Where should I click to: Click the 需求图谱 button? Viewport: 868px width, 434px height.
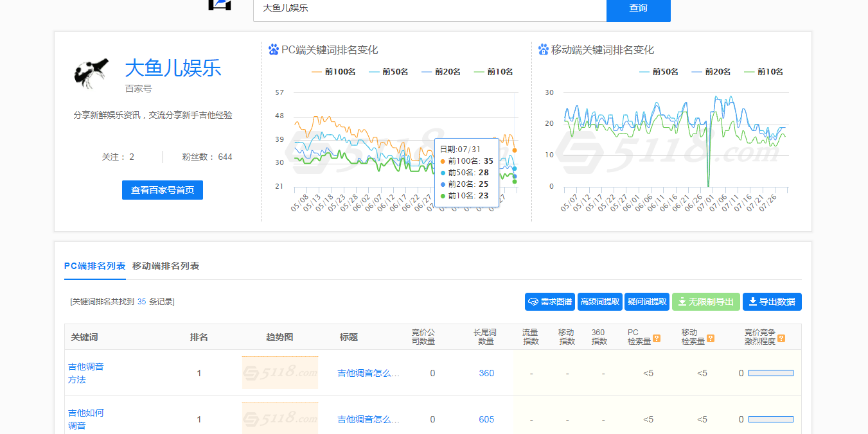coord(550,302)
